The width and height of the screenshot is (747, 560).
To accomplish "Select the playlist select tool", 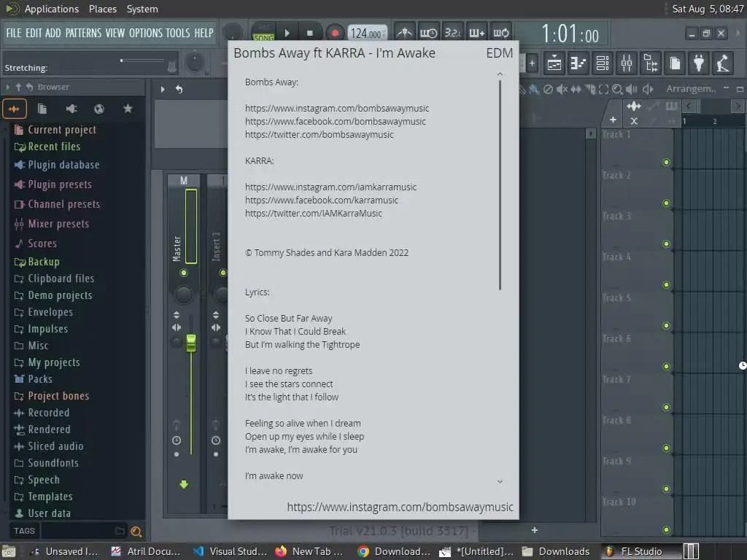I will pyautogui.click(x=603, y=89).
